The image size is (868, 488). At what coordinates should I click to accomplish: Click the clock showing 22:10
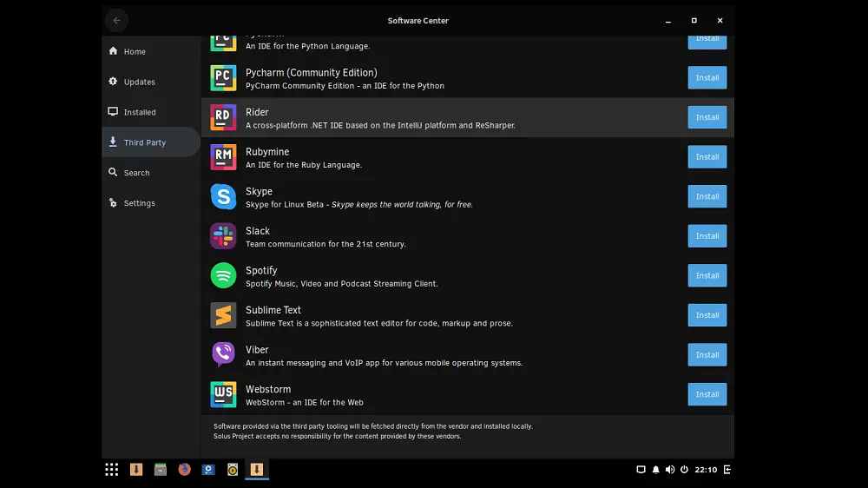(706, 470)
